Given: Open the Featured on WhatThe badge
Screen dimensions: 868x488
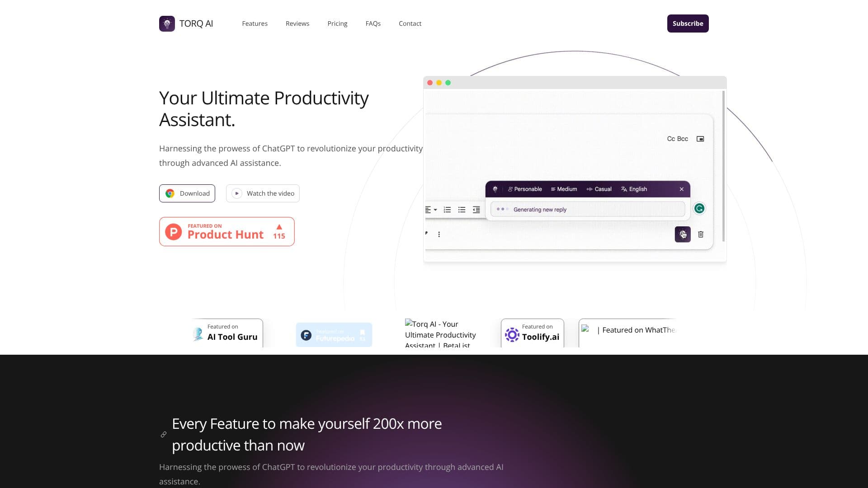Looking at the screenshot, I should click(627, 333).
